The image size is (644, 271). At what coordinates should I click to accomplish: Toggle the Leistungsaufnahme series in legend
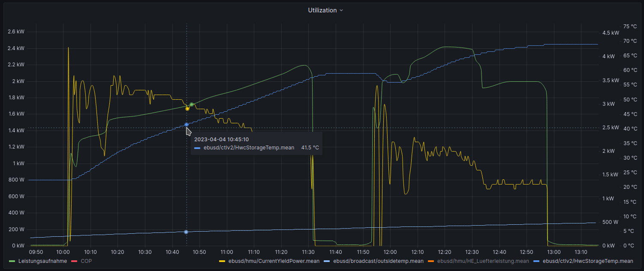pyautogui.click(x=42, y=261)
